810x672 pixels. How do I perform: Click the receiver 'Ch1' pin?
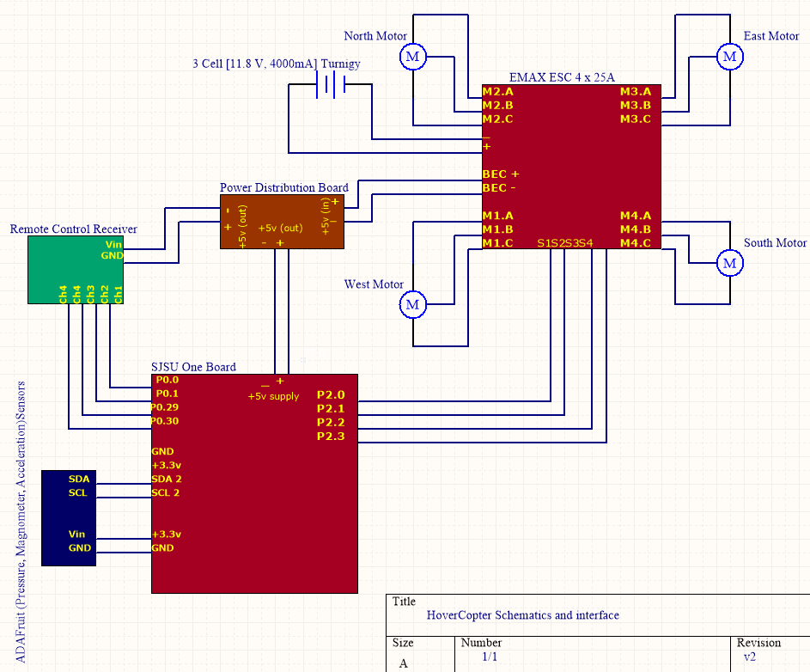click(119, 294)
